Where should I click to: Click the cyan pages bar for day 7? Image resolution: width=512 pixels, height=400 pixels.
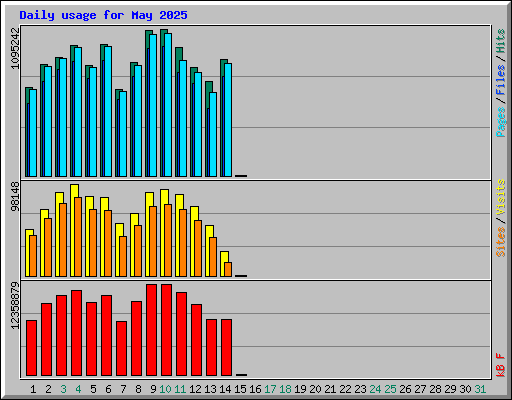(x=123, y=134)
